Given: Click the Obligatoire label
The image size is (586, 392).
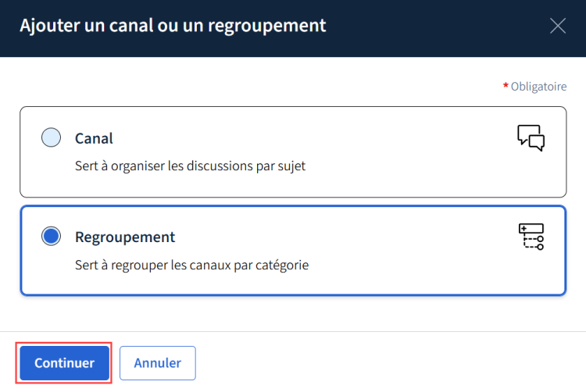Looking at the screenshot, I should pos(538,87).
